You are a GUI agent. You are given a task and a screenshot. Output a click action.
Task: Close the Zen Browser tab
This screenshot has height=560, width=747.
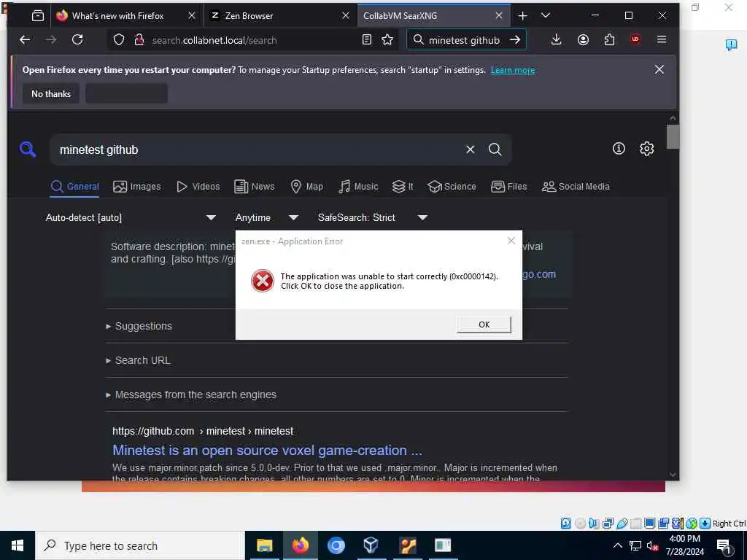pos(345,16)
